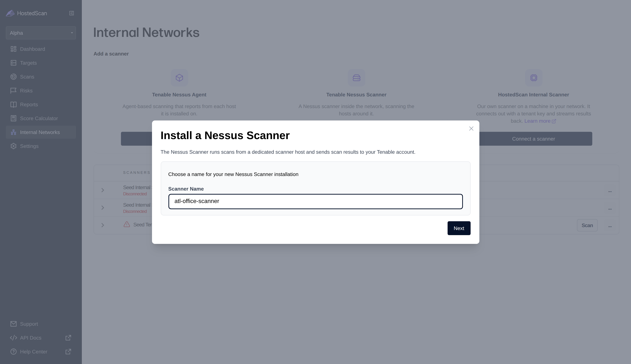Click the external-link icon beside API Docs
This screenshot has width=631, height=364.
pos(68,338)
